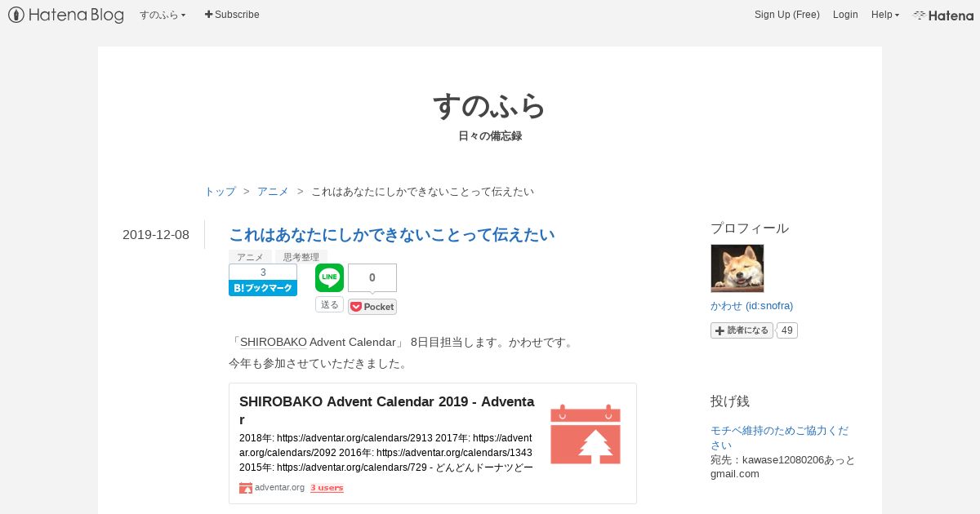Open the Login link
980x514 pixels.
(x=845, y=15)
